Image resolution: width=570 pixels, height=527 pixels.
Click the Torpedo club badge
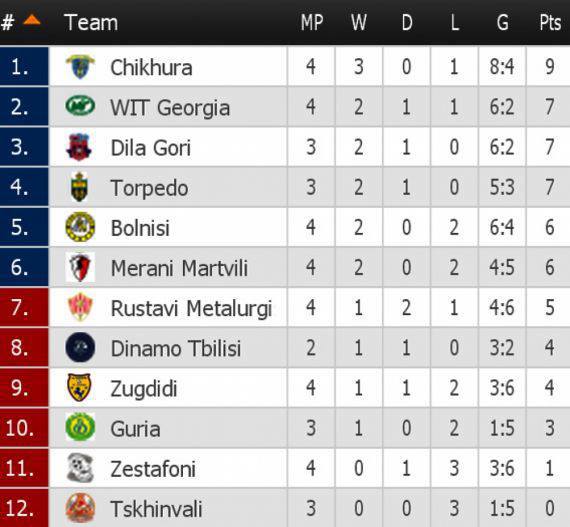click(80, 187)
